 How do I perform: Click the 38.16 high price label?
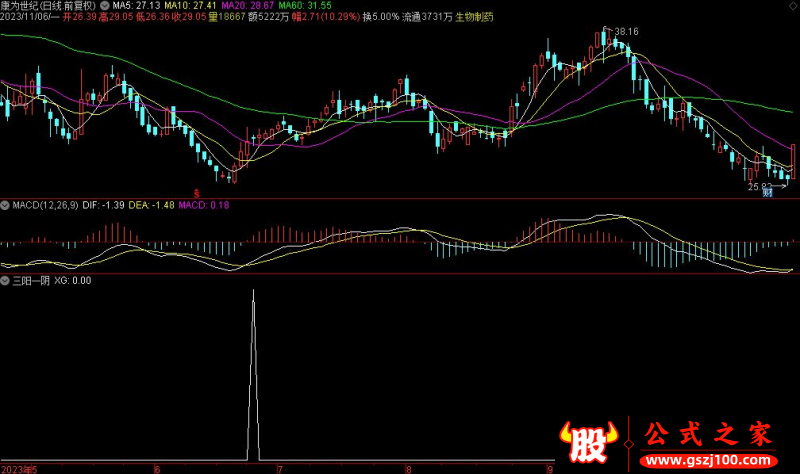pyautogui.click(x=625, y=32)
